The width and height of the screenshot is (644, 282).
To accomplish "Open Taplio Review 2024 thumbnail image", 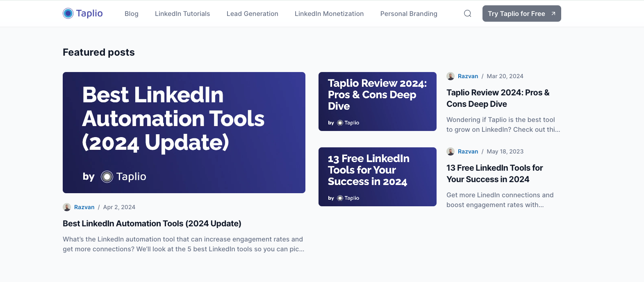I will pyautogui.click(x=378, y=102).
